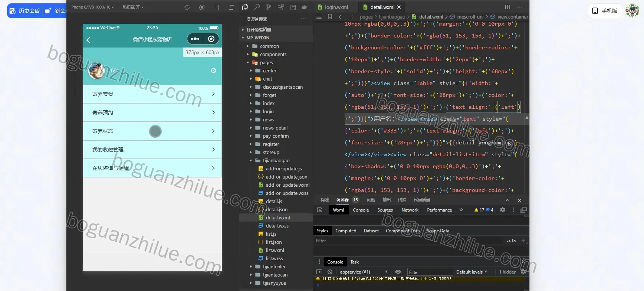Open the file explorer icon in sidebar
The width and height of the screenshot is (644, 291).
(245, 7)
